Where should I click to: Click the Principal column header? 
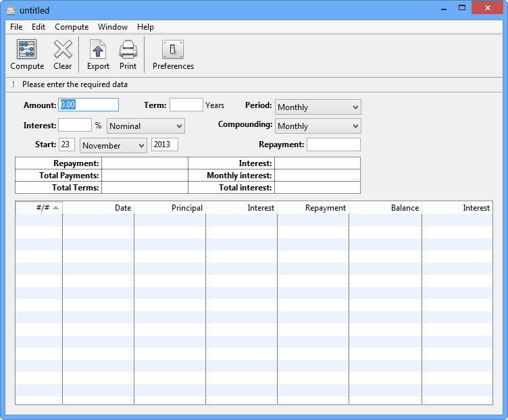(170, 208)
